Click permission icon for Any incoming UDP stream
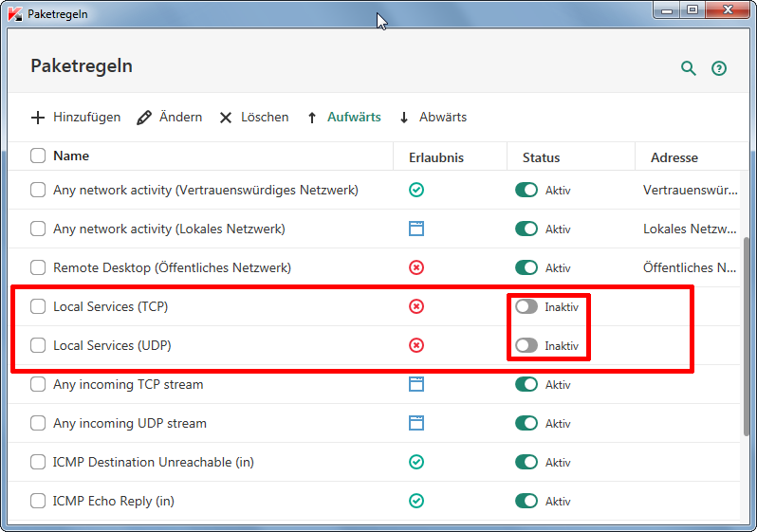The image size is (757, 532). (415, 423)
